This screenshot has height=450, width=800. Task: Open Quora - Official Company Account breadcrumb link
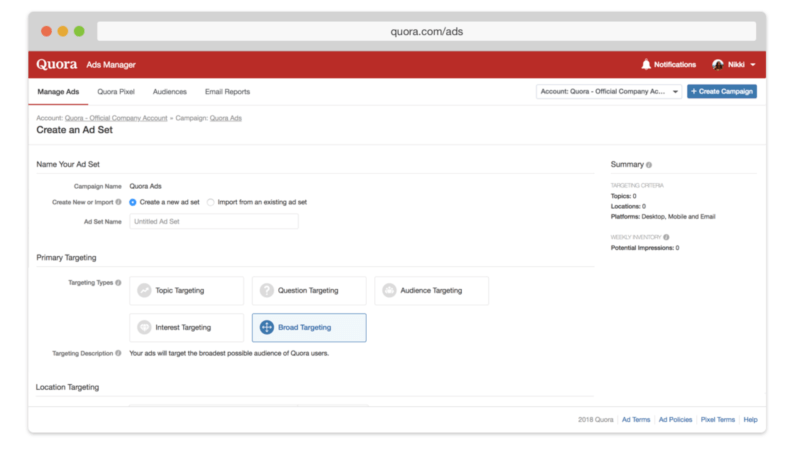(x=116, y=118)
